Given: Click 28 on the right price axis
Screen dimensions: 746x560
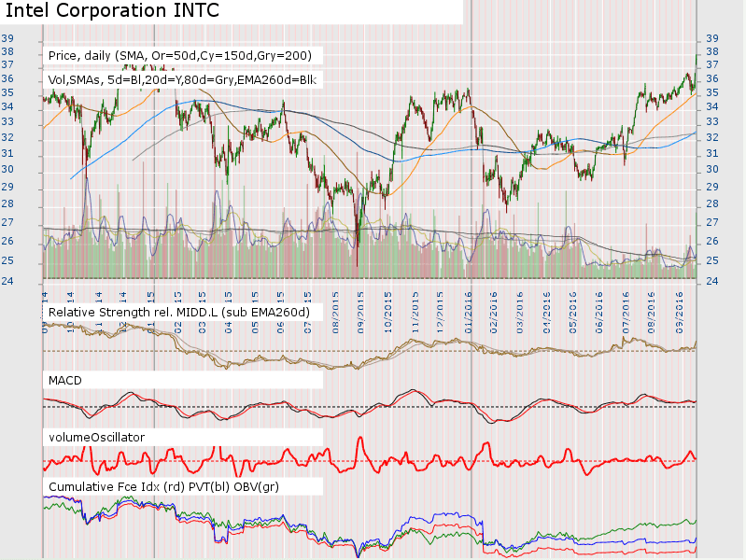Looking at the screenshot, I should pos(711,204).
